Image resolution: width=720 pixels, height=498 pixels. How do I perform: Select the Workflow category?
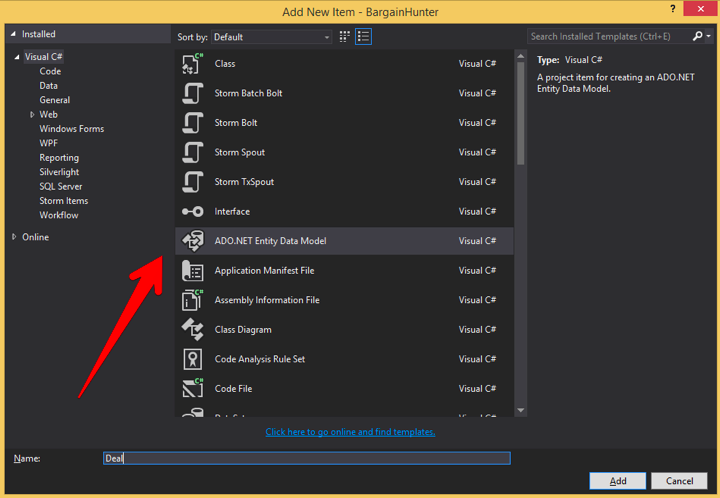[x=59, y=215]
